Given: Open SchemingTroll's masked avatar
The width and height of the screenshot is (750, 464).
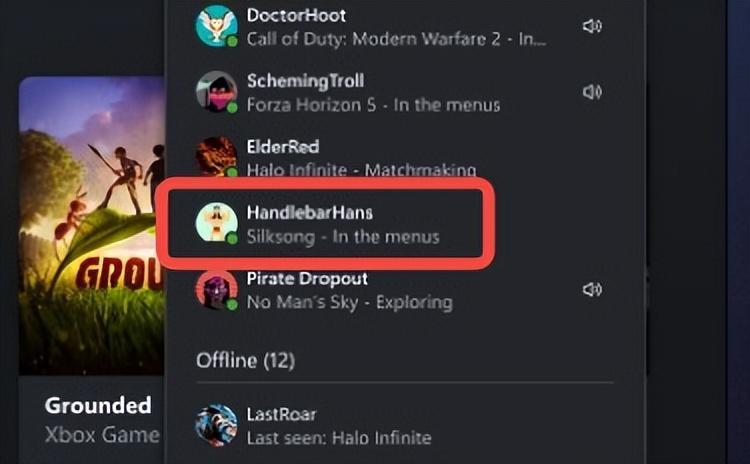Looking at the screenshot, I should [216, 92].
